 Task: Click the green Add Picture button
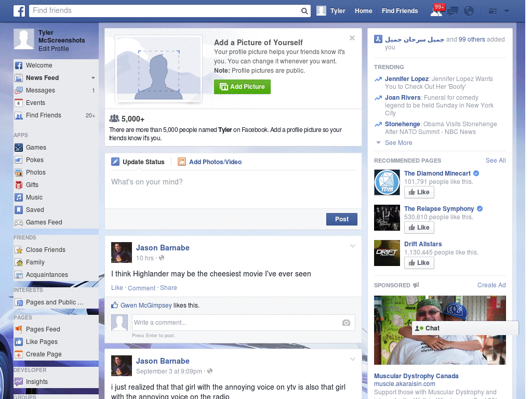point(242,87)
